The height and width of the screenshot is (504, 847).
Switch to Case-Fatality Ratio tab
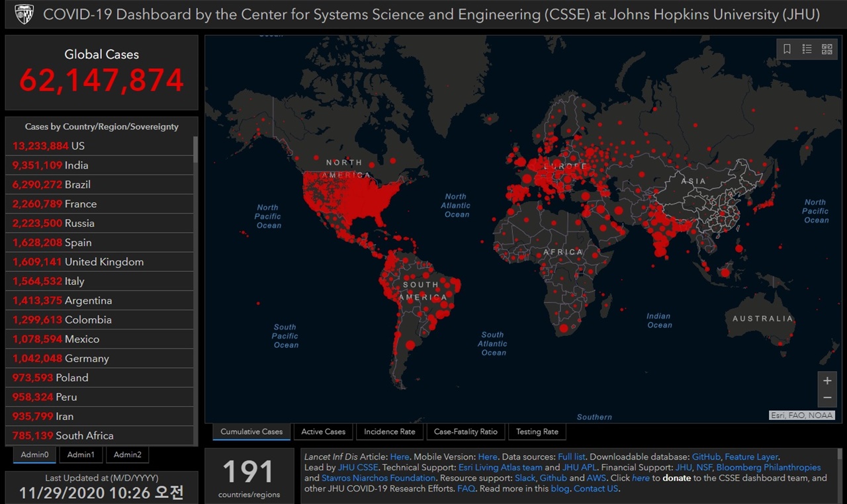coord(466,432)
